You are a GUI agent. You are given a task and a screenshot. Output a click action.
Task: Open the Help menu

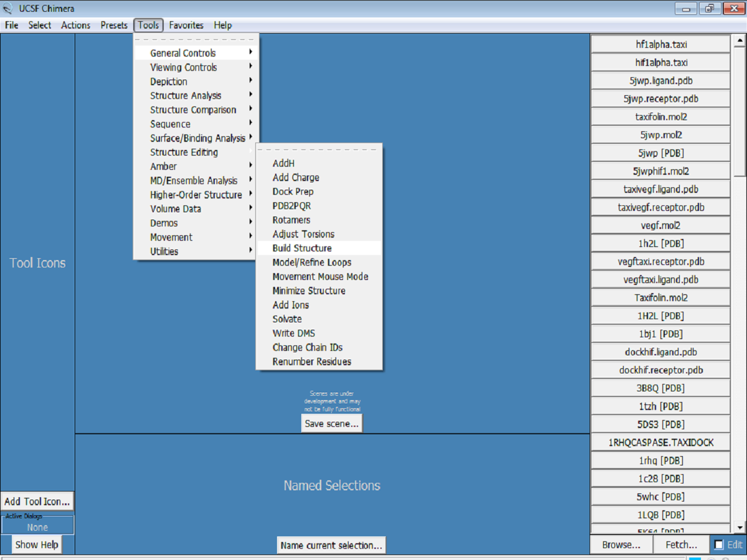(x=223, y=25)
